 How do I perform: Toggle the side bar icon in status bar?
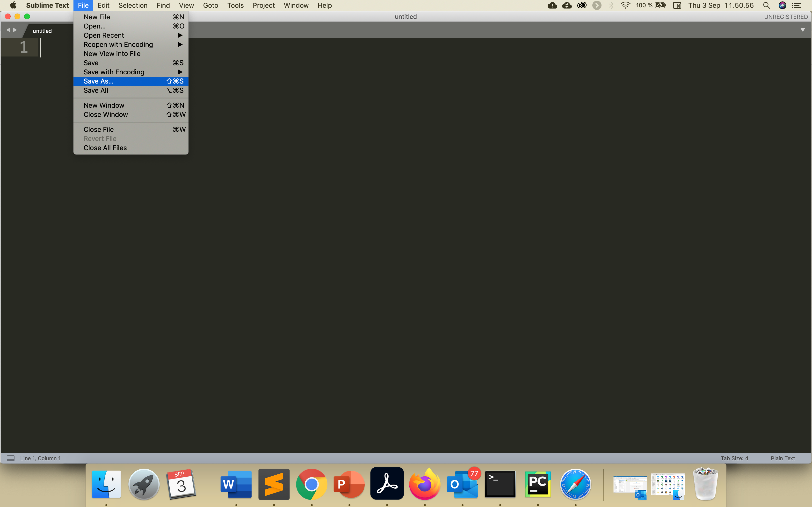coord(11,458)
